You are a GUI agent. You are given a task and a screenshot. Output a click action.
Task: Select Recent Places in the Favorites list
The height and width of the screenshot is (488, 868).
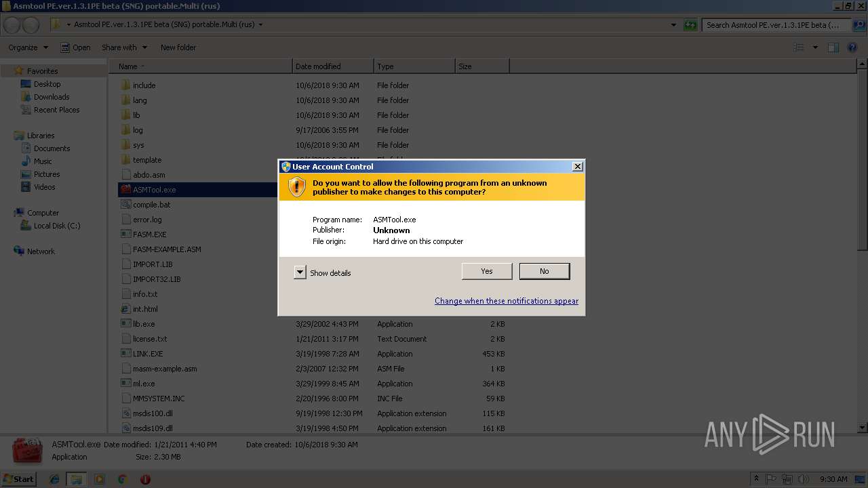point(56,110)
